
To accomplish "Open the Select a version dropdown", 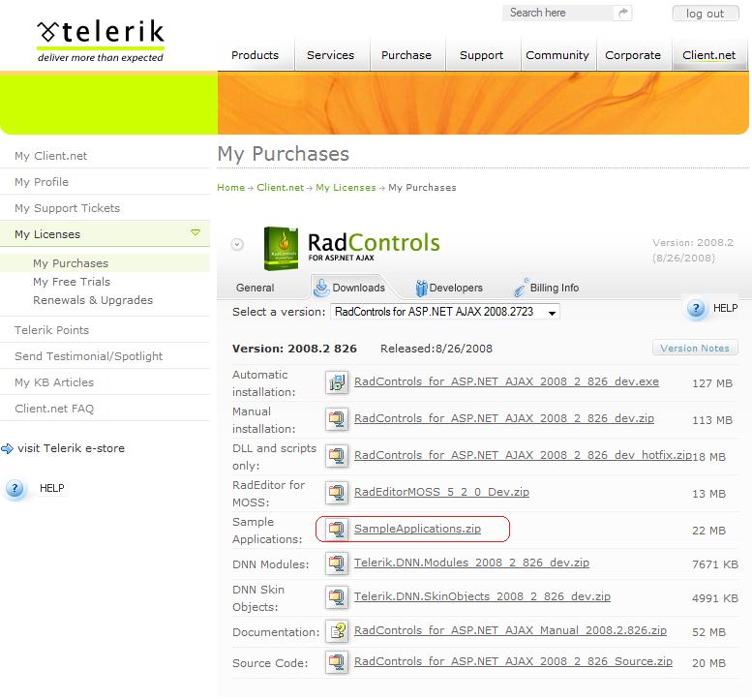I will [444, 312].
